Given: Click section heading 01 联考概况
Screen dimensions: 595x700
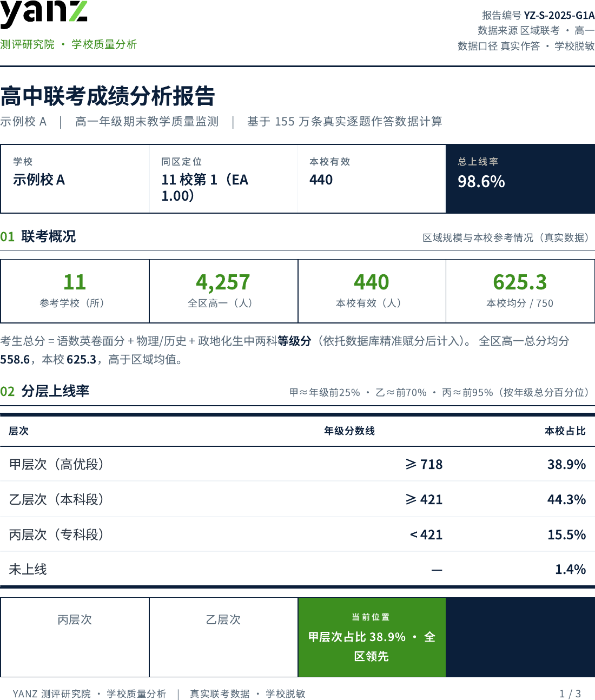Looking at the screenshot, I should tap(38, 236).
